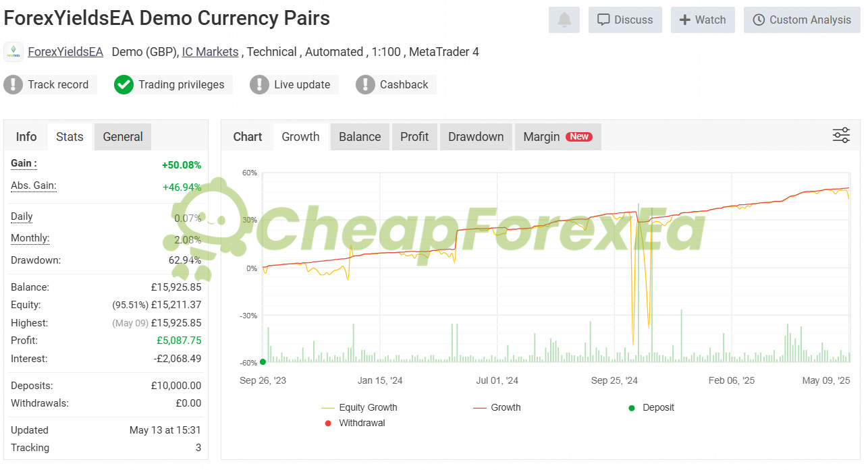Click the Trading privileges badge label

click(x=182, y=84)
